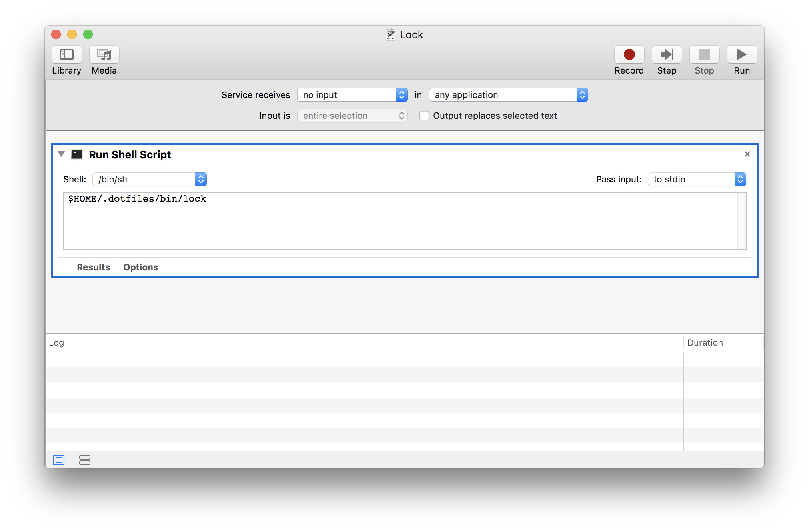This screenshot has height=532, width=809.
Task: Close the Run Shell Script action
Action: click(747, 154)
